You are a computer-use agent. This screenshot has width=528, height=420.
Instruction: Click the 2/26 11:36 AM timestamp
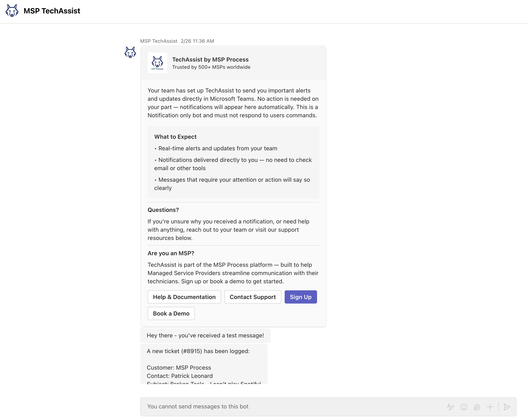click(x=197, y=41)
